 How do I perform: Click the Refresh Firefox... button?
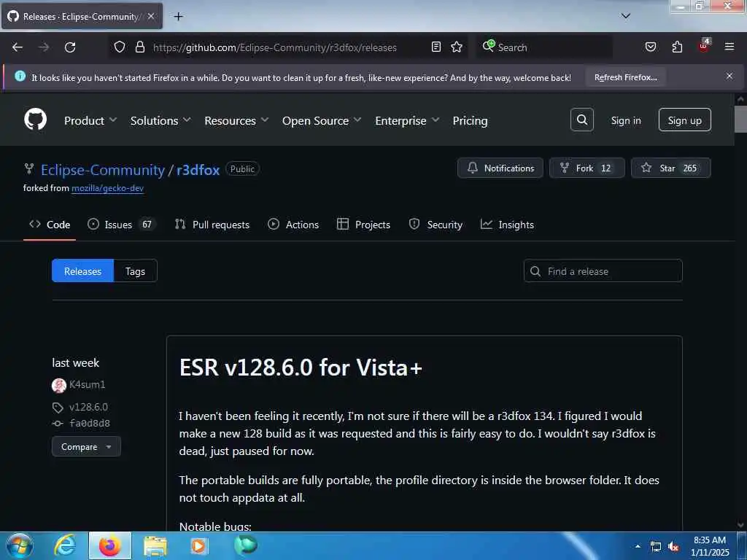pyautogui.click(x=625, y=77)
